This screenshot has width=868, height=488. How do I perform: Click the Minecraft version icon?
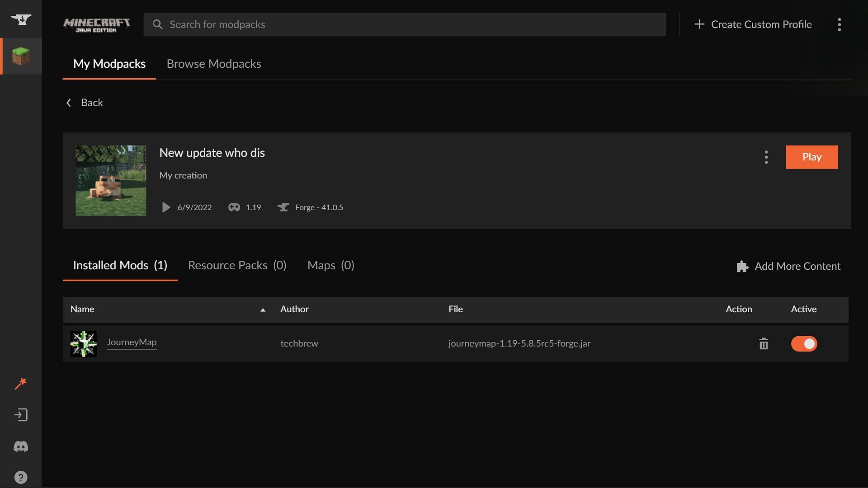[233, 207]
